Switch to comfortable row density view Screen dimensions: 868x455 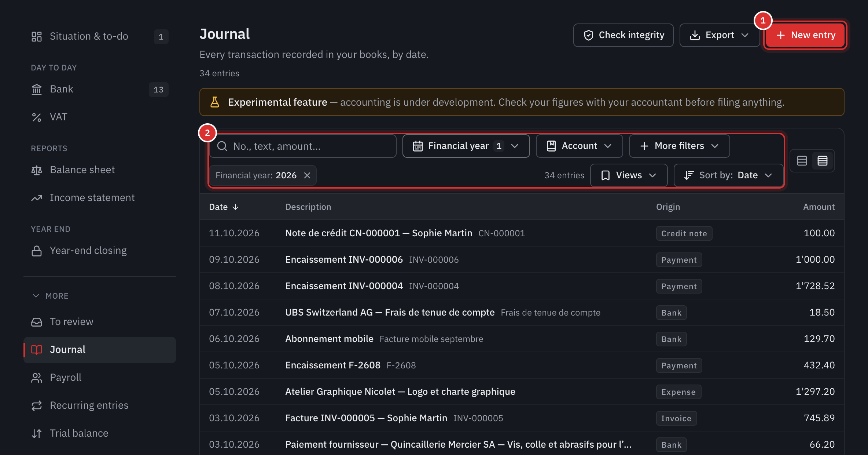pyautogui.click(x=802, y=161)
